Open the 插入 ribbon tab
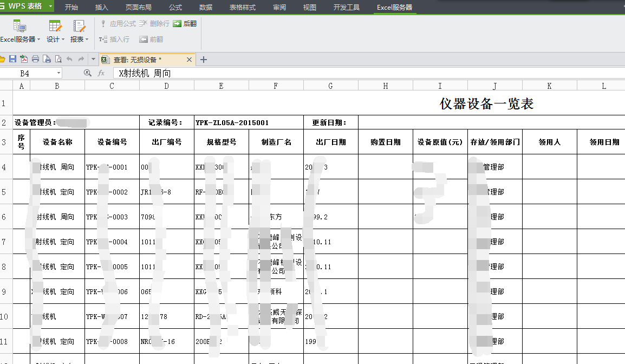The width and height of the screenshot is (625, 364). pyautogui.click(x=102, y=7)
